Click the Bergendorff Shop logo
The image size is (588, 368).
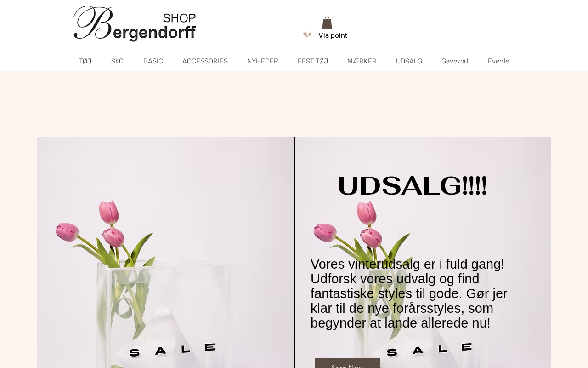135,24
